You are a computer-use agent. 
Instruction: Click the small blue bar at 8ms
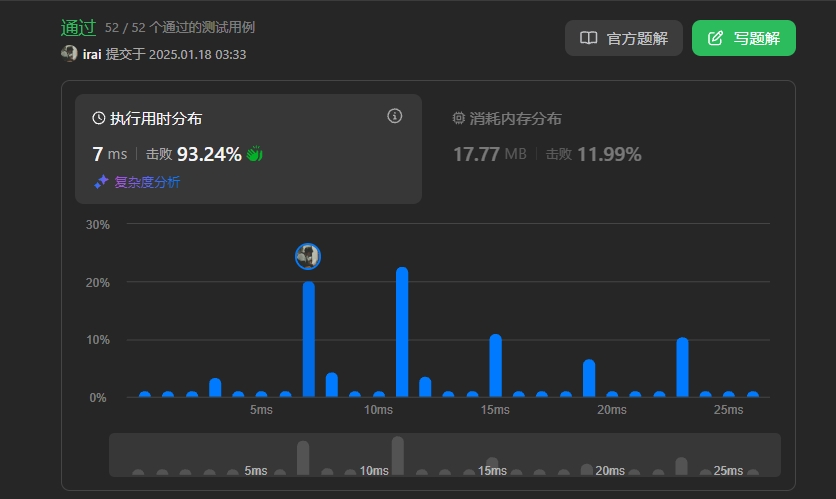[332, 385]
